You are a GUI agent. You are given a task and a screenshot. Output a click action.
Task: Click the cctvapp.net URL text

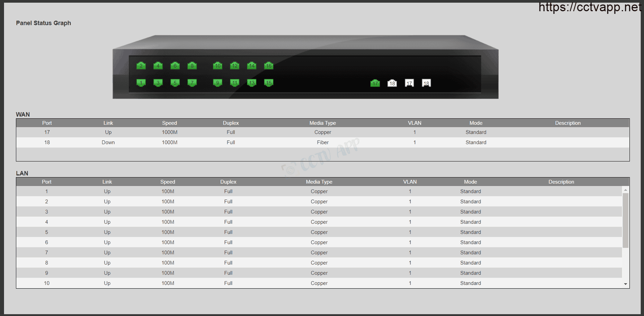590,7
